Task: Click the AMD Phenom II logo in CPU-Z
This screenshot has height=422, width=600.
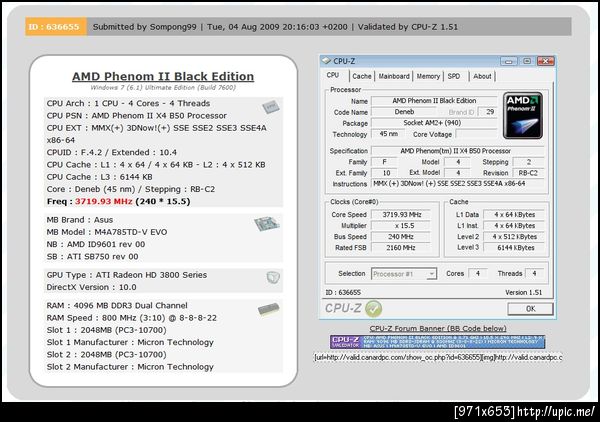Action: pos(523,115)
